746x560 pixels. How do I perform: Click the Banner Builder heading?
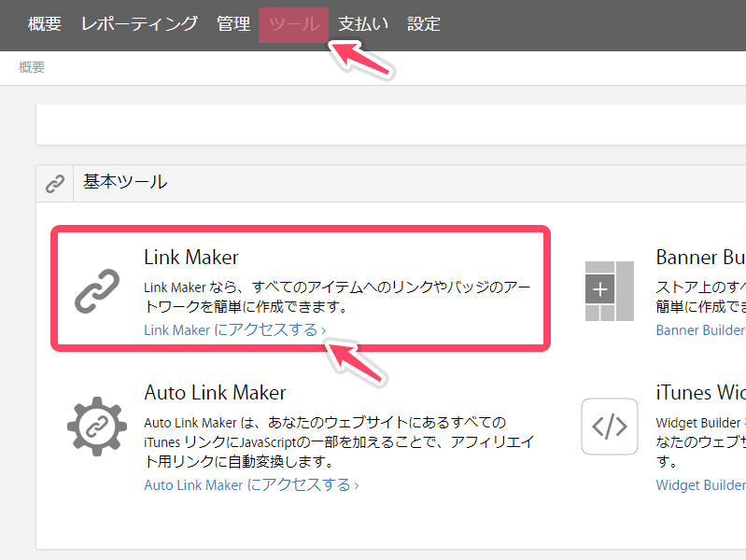coord(700,258)
